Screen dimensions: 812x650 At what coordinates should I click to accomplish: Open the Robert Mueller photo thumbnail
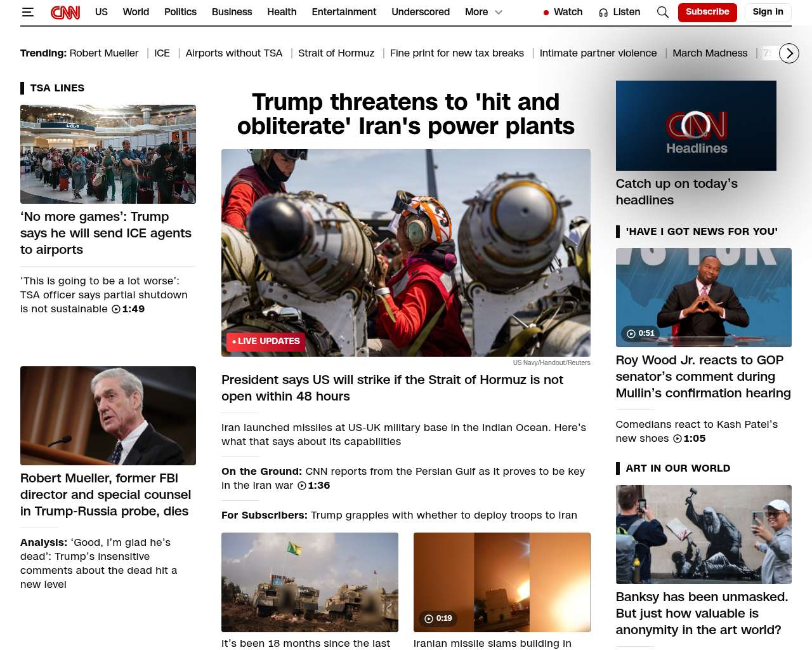[x=108, y=416]
